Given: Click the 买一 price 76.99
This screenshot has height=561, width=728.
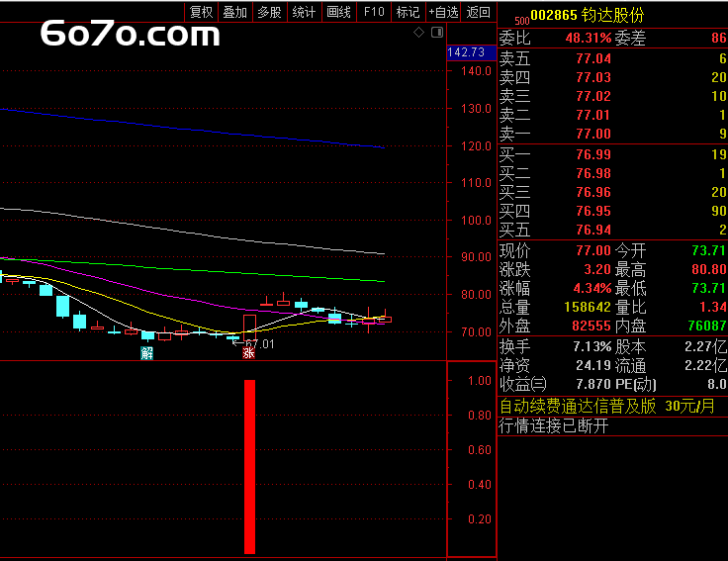Looking at the screenshot, I should point(593,154).
